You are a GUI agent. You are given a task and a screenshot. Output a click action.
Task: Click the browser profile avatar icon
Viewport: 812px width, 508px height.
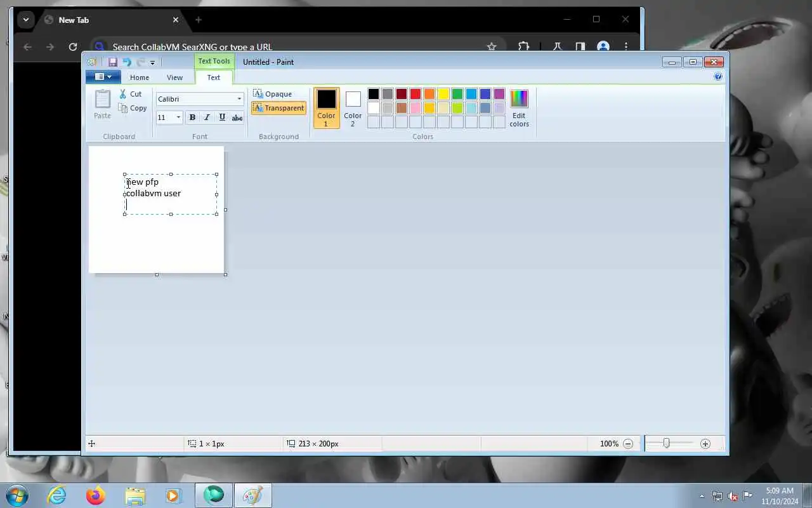coord(603,47)
